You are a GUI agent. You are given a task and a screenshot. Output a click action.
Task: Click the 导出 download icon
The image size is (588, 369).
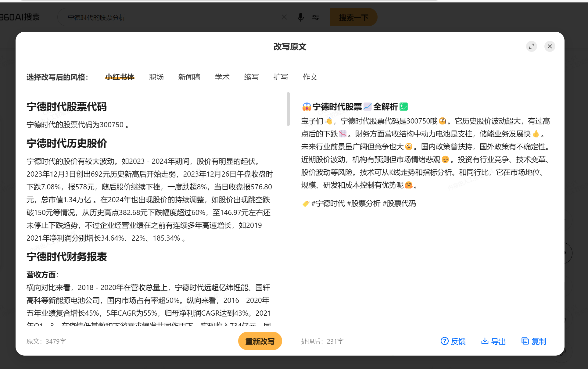pyautogui.click(x=485, y=341)
